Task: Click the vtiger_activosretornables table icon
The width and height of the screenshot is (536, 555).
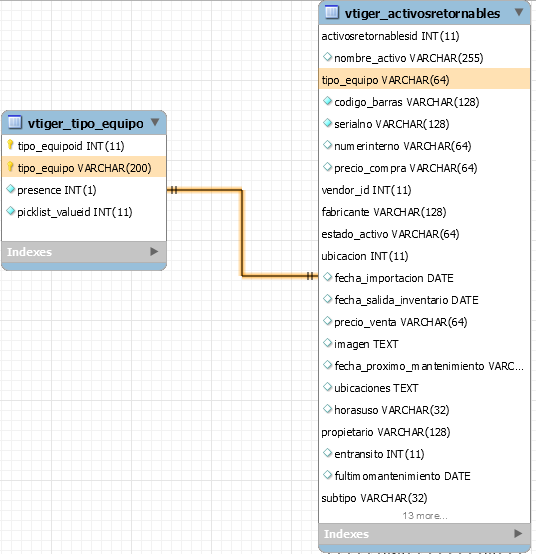Action: [332, 12]
